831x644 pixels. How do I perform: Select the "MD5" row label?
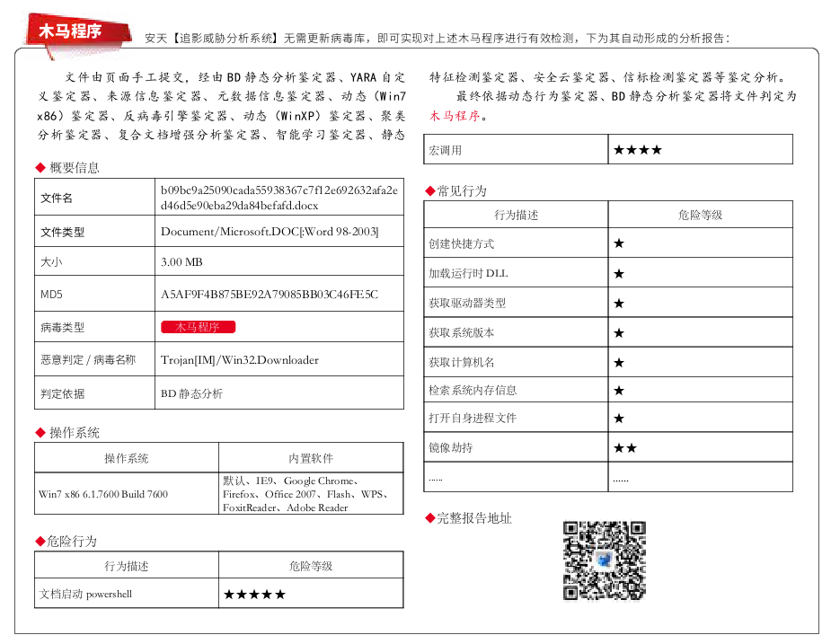[x=51, y=295]
